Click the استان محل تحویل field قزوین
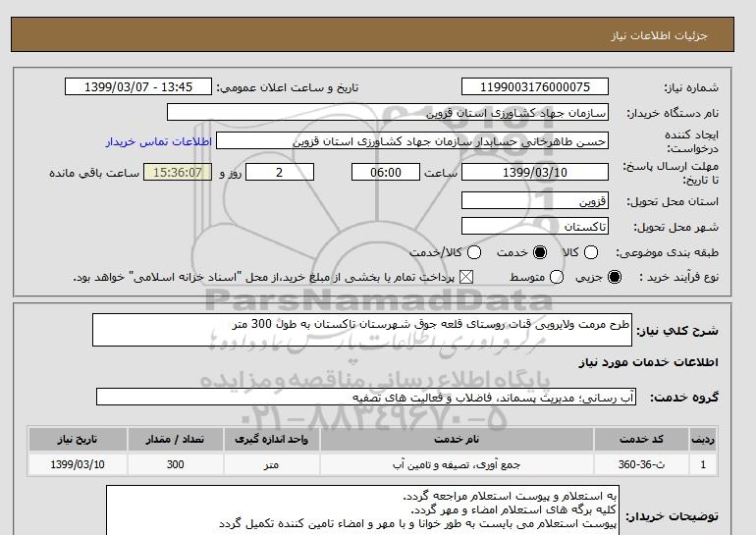 click(x=535, y=200)
